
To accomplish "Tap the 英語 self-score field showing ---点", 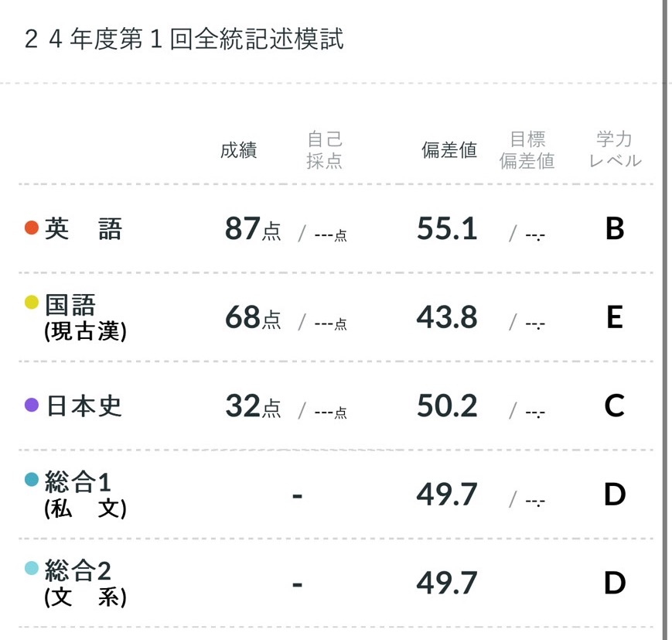I will pos(330,234).
